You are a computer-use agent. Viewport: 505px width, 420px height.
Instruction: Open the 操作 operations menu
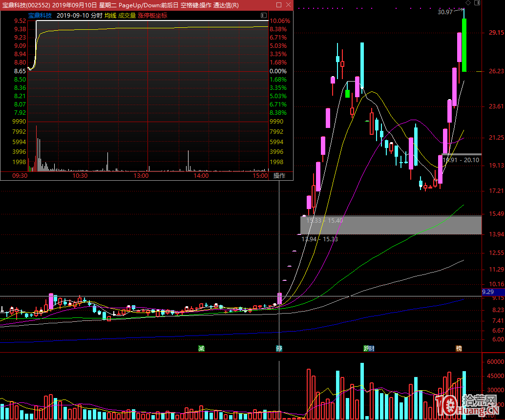click(279, 176)
